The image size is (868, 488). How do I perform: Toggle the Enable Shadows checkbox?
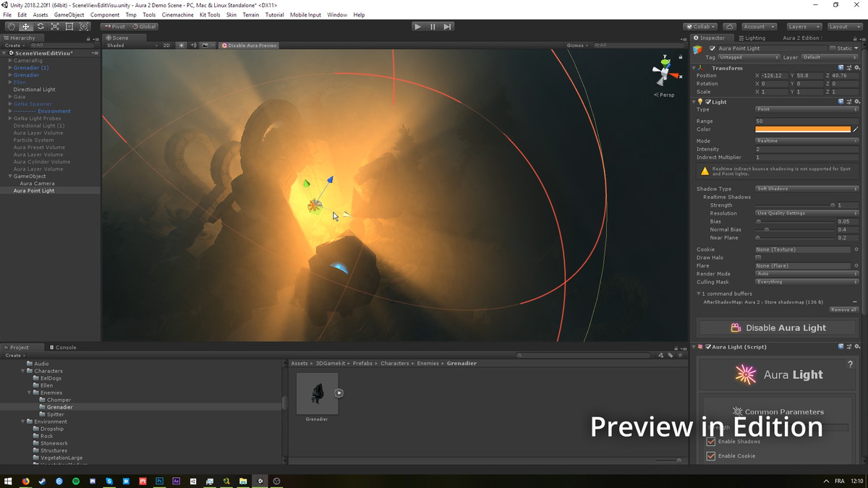(711, 441)
